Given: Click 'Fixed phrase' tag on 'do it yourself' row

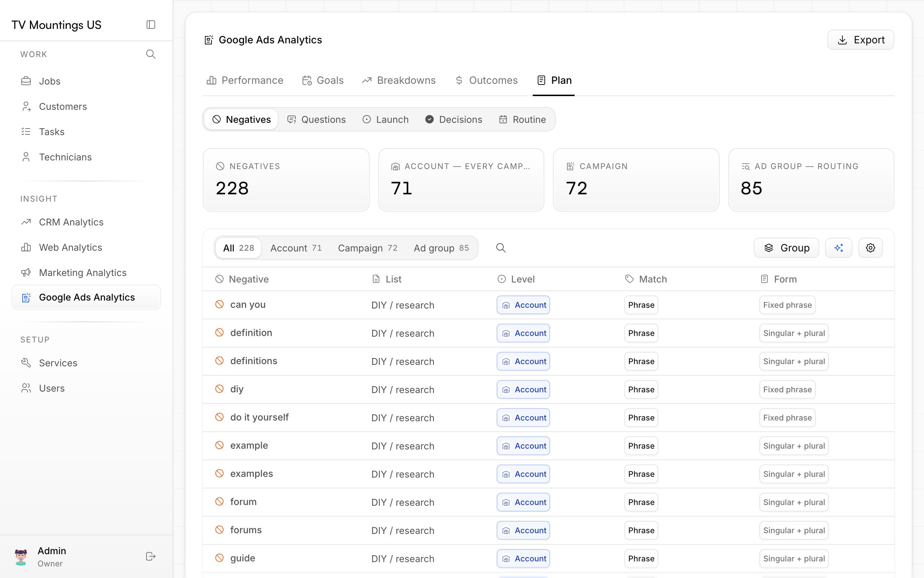Looking at the screenshot, I should pyautogui.click(x=787, y=418).
